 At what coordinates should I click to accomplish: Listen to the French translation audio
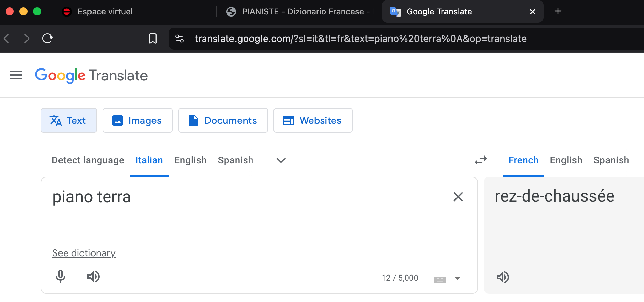click(503, 277)
